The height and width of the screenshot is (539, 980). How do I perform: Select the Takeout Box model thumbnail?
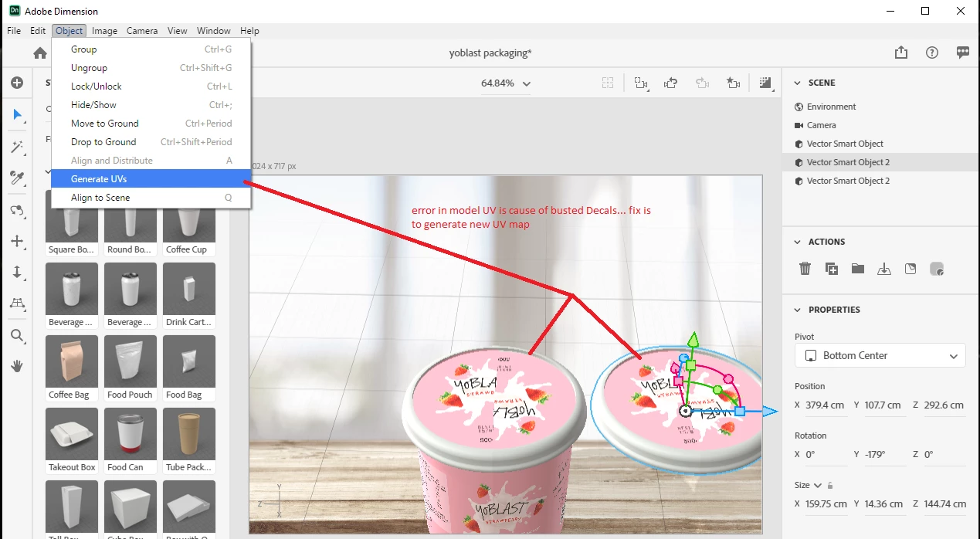coord(72,439)
